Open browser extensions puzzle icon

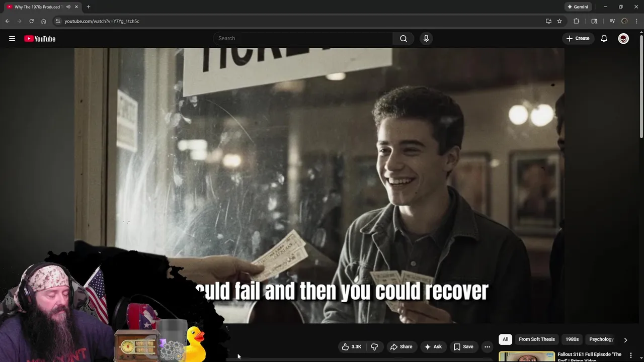[x=577, y=21]
